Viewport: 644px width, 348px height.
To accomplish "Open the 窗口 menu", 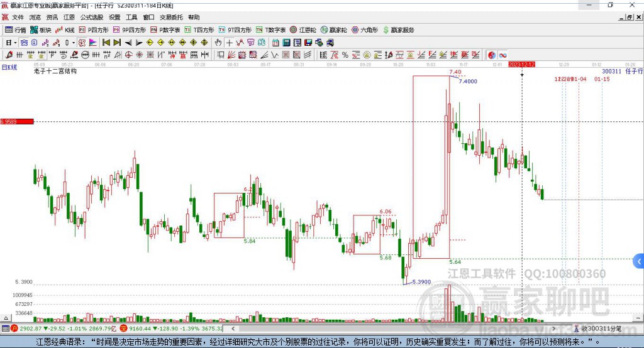I will click(x=148, y=17).
